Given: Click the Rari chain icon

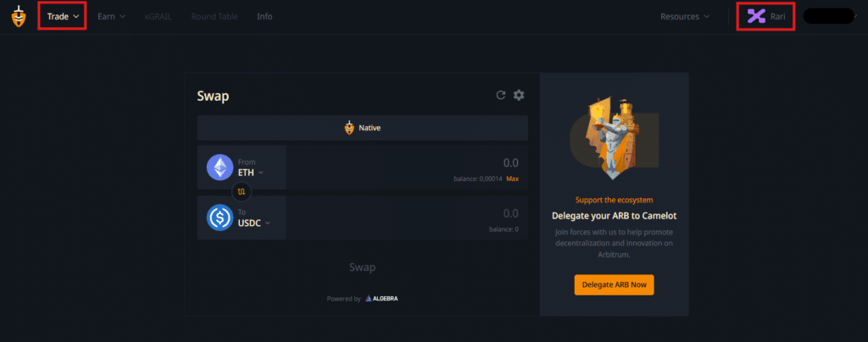Looking at the screenshot, I should click(756, 17).
